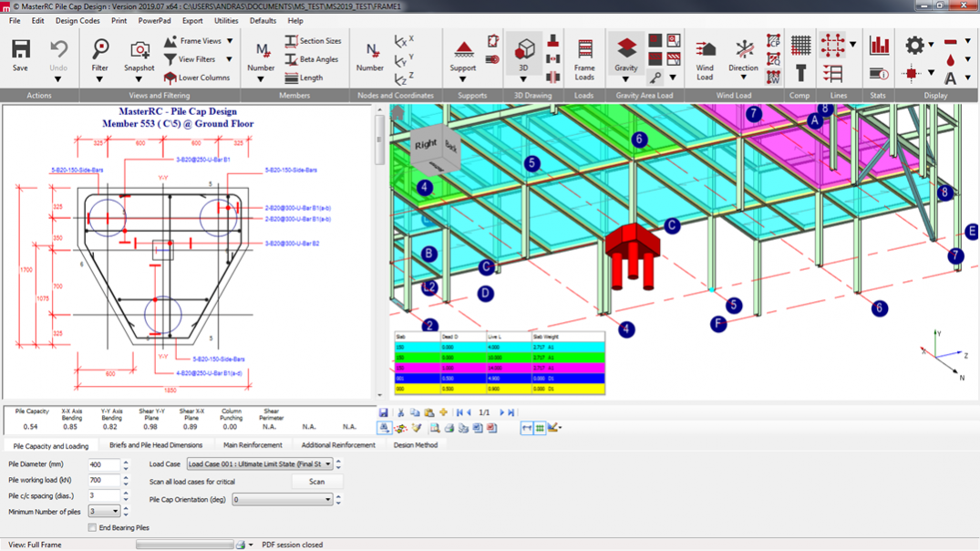
Task: Switch to Main Reinforcement tab
Action: (x=253, y=445)
